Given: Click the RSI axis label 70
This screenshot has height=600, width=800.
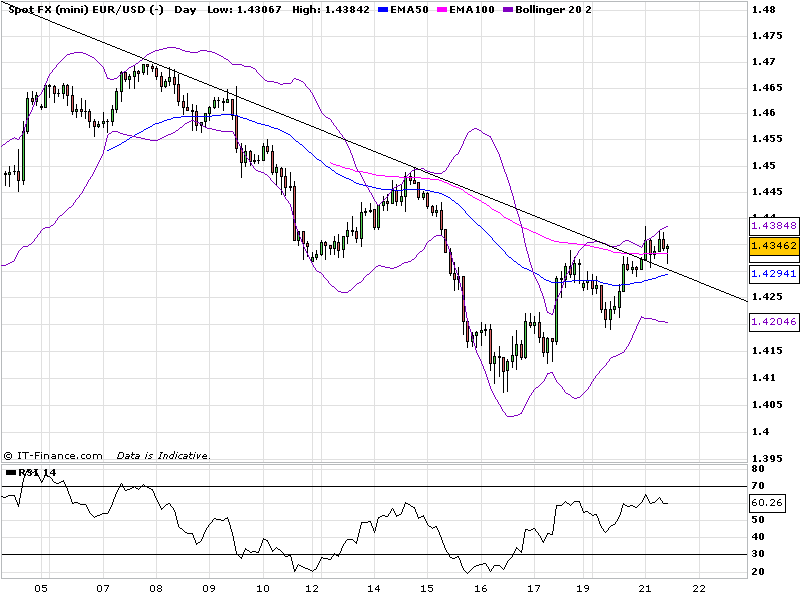Looking at the screenshot, I should click(758, 486).
